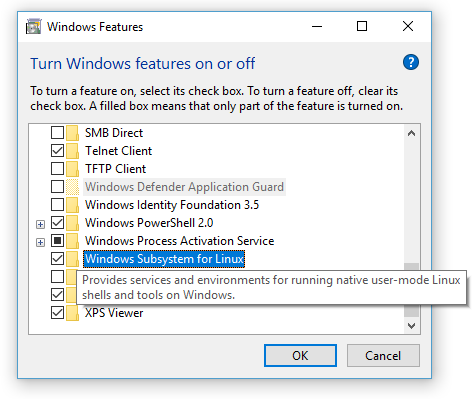Check the TFTP Client checkbox
Viewport: 476px width, 399px height.
coord(57,169)
